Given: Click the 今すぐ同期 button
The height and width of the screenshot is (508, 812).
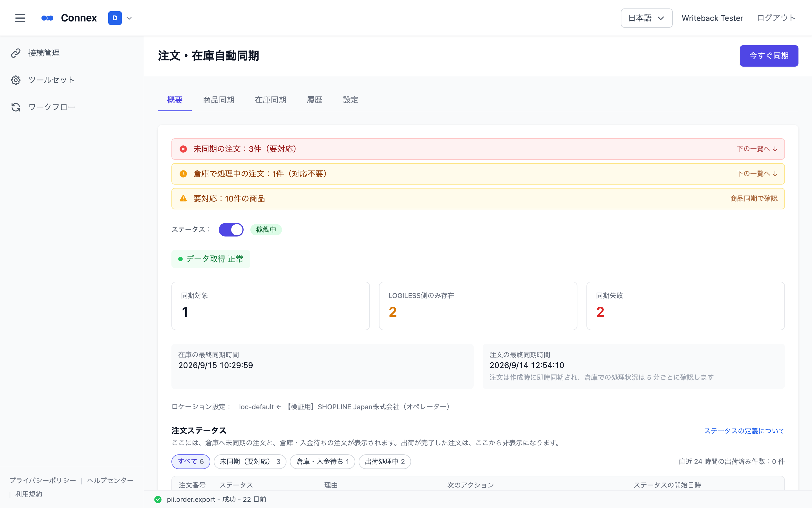Looking at the screenshot, I should (x=769, y=56).
